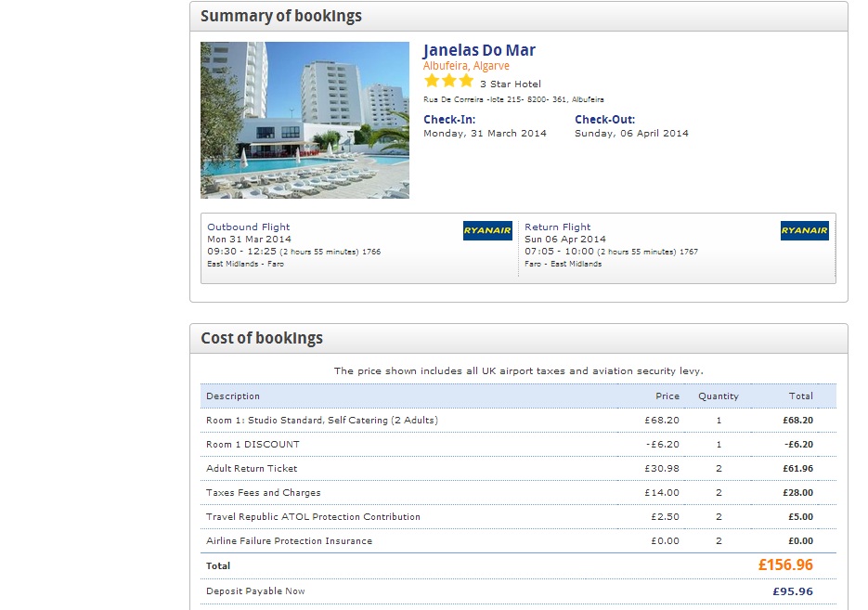The width and height of the screenshot is (868, 610).
Task: Click the Ryanair logo beside Return Flight
Action: [x=804, y=231]
